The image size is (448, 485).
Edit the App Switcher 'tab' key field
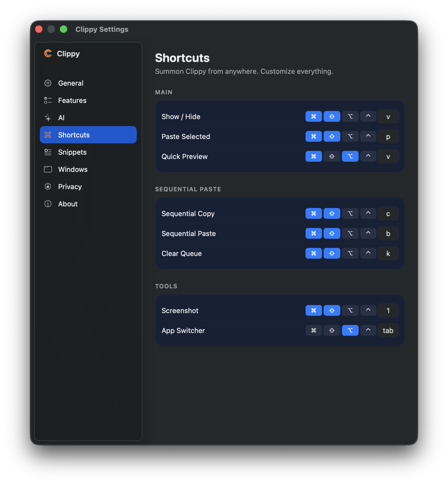point(388,331)
